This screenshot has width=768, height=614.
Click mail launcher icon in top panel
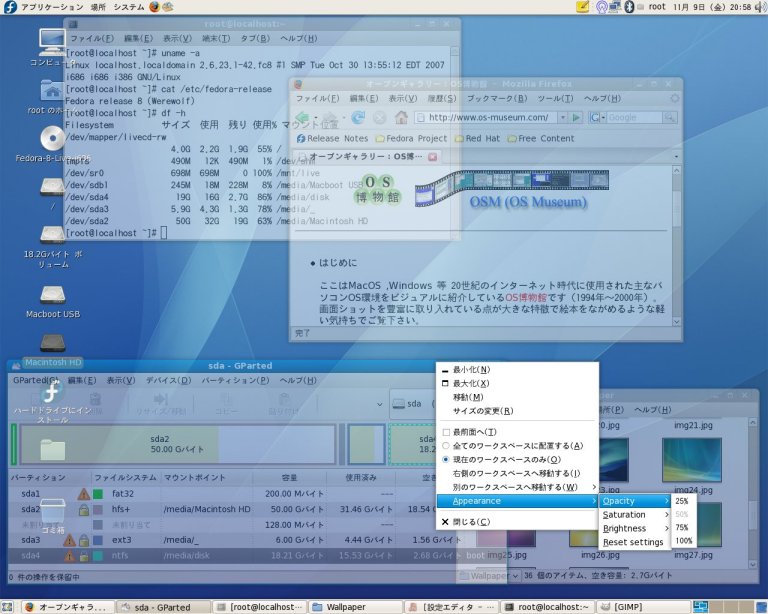click(168, 7)
